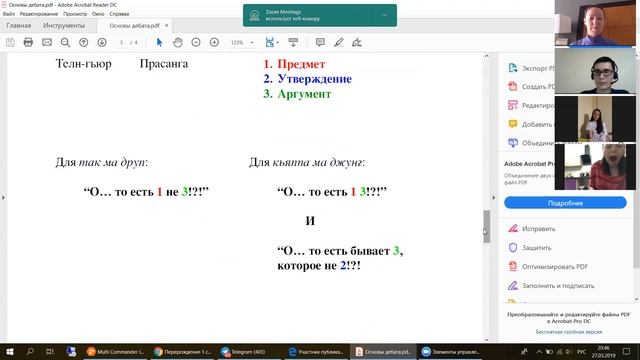Open the Find text magnifier

click(65, 42)
